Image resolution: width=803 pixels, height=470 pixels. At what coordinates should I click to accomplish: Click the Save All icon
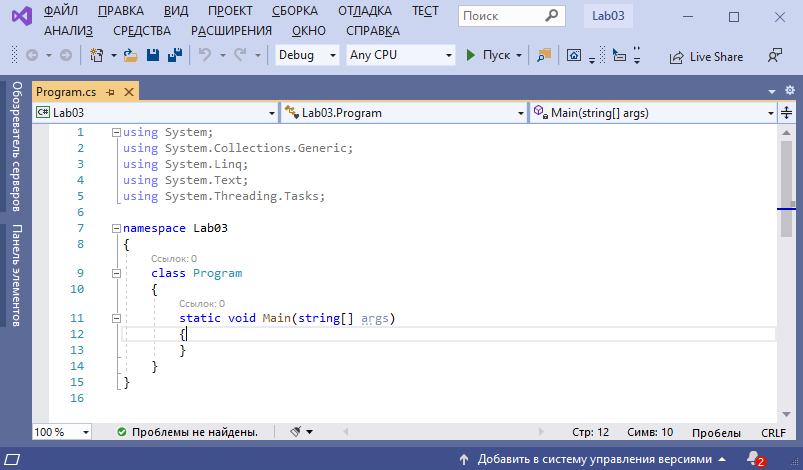point(175,55)
